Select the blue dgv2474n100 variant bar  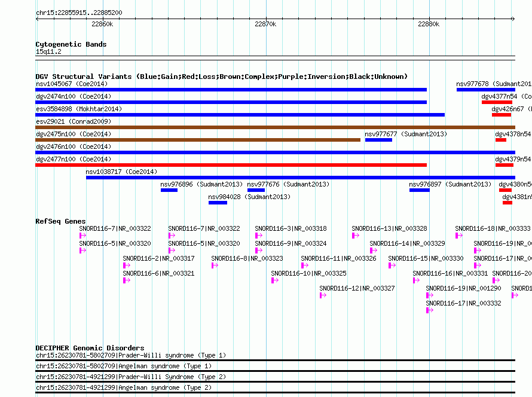231,102
